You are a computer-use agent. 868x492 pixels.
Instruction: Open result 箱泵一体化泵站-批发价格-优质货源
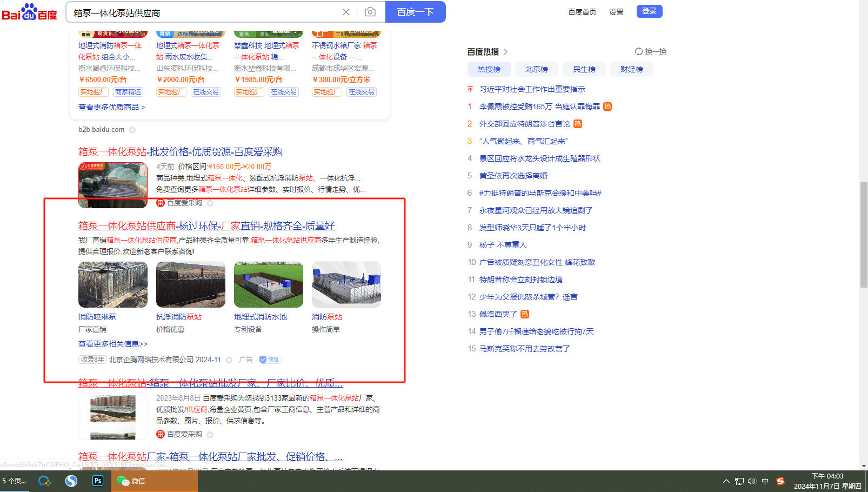181,151
